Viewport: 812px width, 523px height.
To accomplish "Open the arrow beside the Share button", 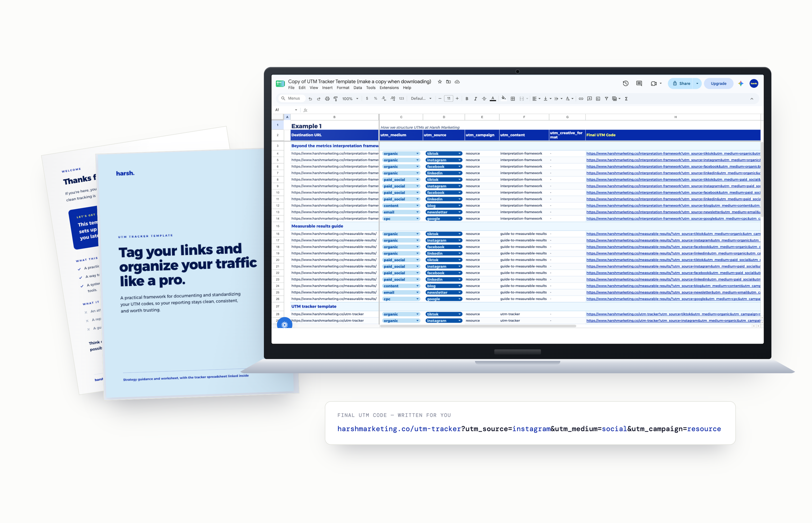I will pyautogui.click(x=697, y=84).
